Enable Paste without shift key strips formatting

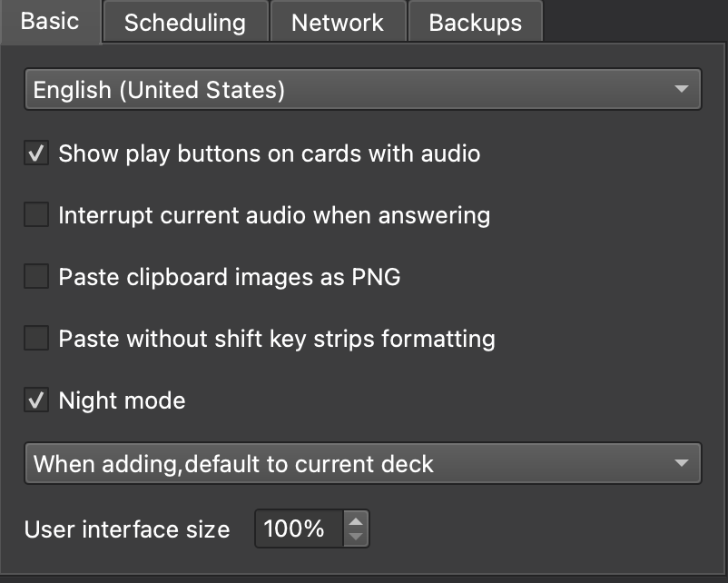click(36, 338)
